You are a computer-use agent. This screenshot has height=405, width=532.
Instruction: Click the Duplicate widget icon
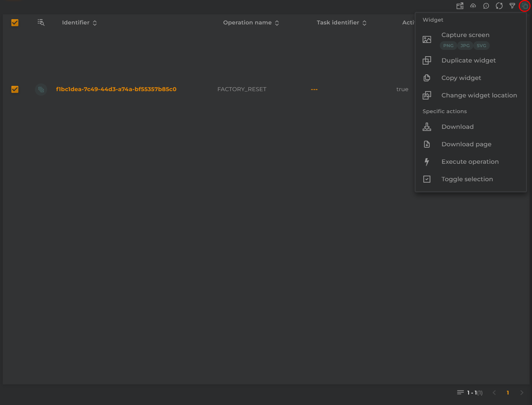(427, 60)
